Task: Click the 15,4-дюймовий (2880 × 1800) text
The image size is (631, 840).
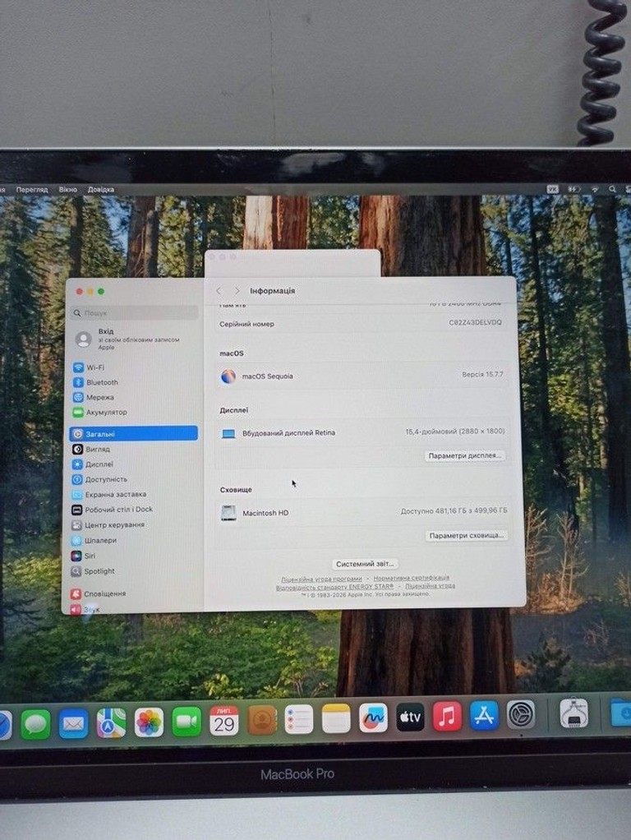Action: point(455,432)
